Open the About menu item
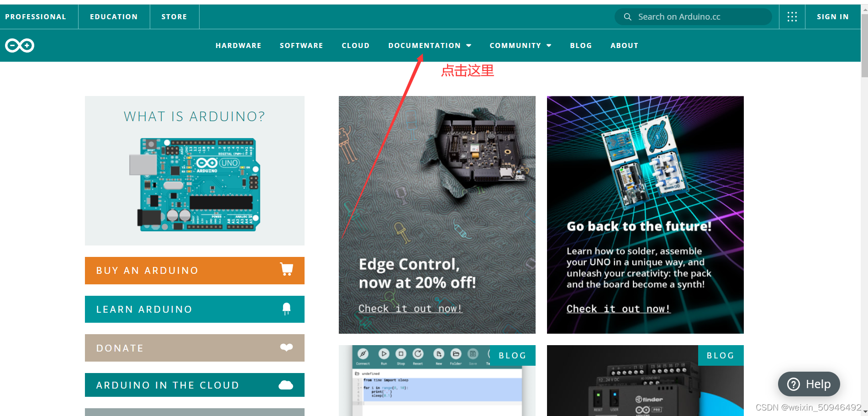This screenshot has height=416, width=868. [624, 46]
